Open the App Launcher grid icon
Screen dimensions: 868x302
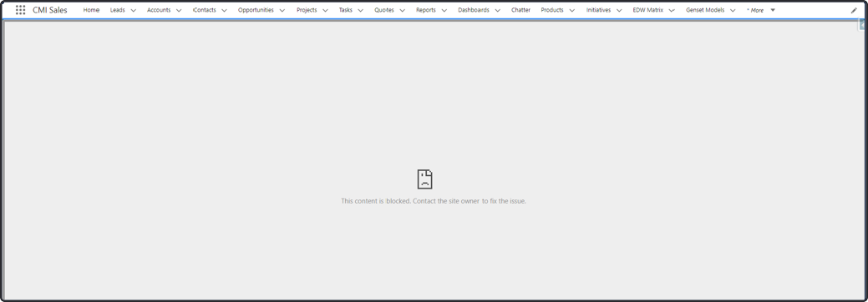click(x=21, y=10)
